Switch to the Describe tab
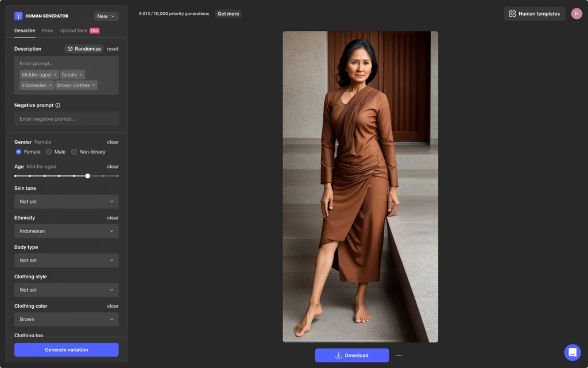Screen dimensions: 588x368 25,31
